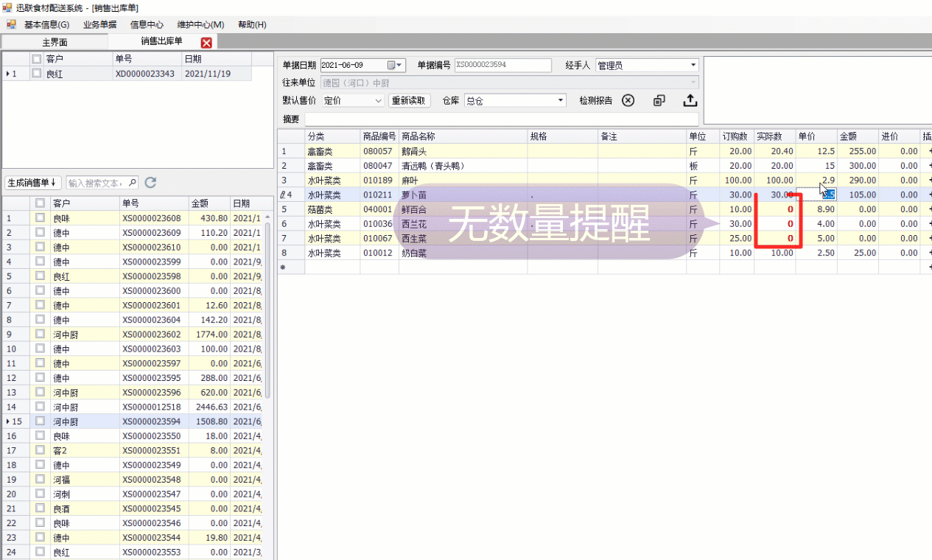Refresh the sales order list

[x=150, y=182]
